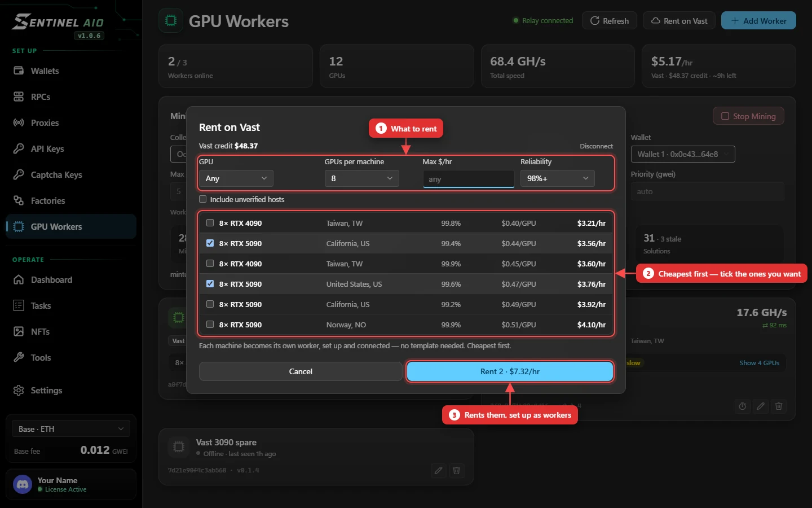Delete the Vast 3090 spare worker
Screen dimensions: 812x508
pyautogui.click(x=457, y=470)
